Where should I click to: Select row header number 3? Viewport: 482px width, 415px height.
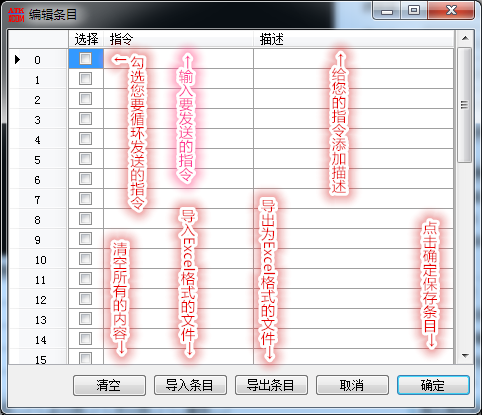pos(38,119)
